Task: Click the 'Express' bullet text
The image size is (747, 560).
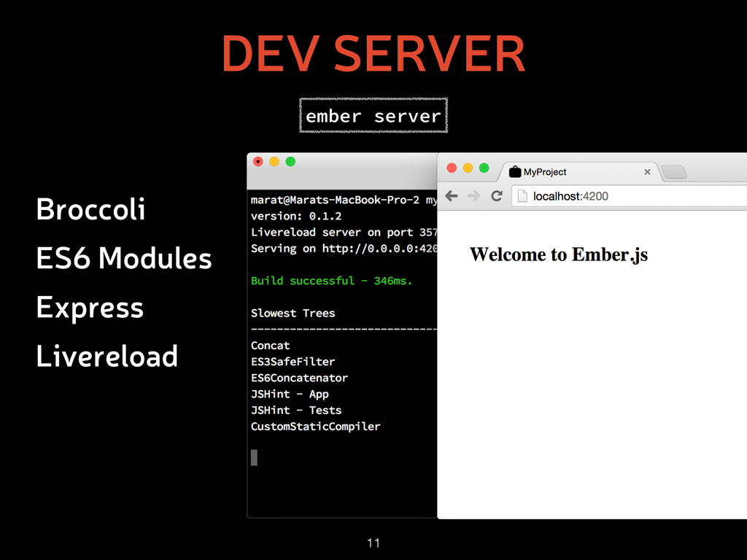Action: point(90,308)
